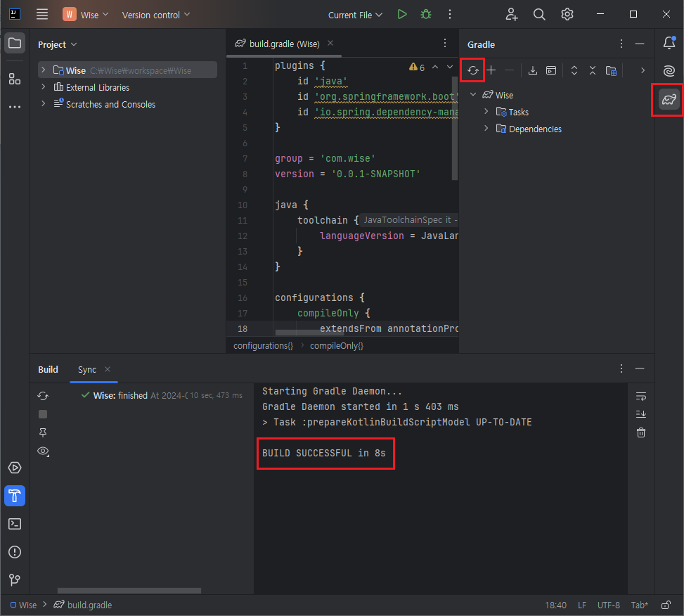Toggle the eye view options in the Build panel
The width and height of the screenshot is (684, 616).
point(44,451)
